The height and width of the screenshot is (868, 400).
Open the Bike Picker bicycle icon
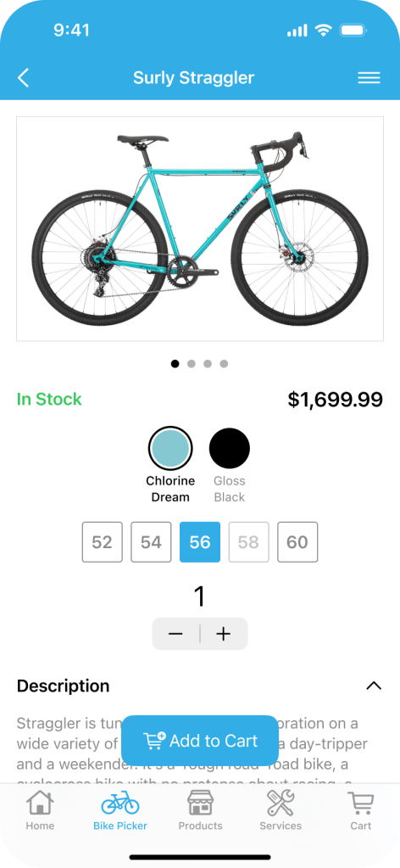coord(120,802)
